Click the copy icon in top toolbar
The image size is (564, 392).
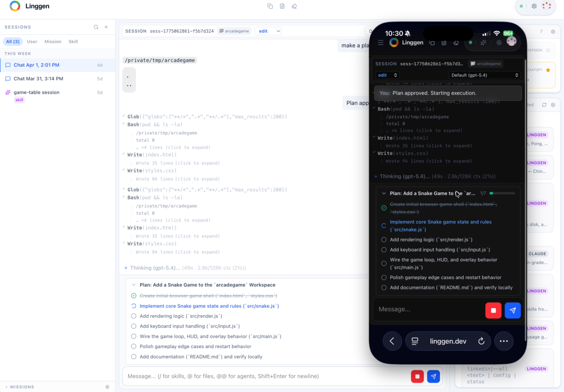(x=270, y=6)
